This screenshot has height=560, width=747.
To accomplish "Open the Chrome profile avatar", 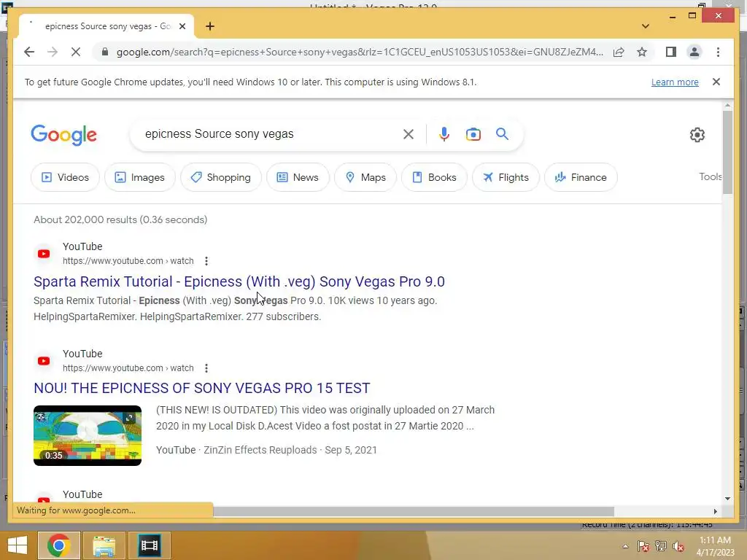I will [694, 52].
